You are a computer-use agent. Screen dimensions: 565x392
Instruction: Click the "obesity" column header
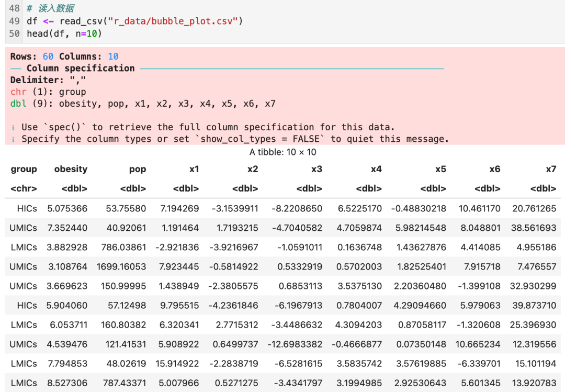pyautogui.click(x=71, y=169)
